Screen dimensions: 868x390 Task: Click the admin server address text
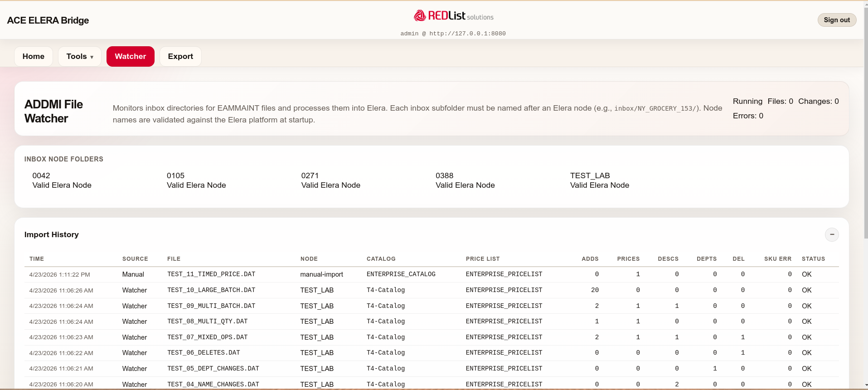tap(453, 34)
